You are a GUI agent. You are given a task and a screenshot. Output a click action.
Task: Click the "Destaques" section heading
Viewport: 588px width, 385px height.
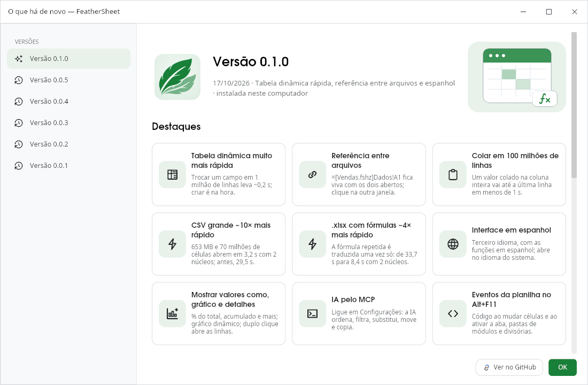(x=176, y=126)
